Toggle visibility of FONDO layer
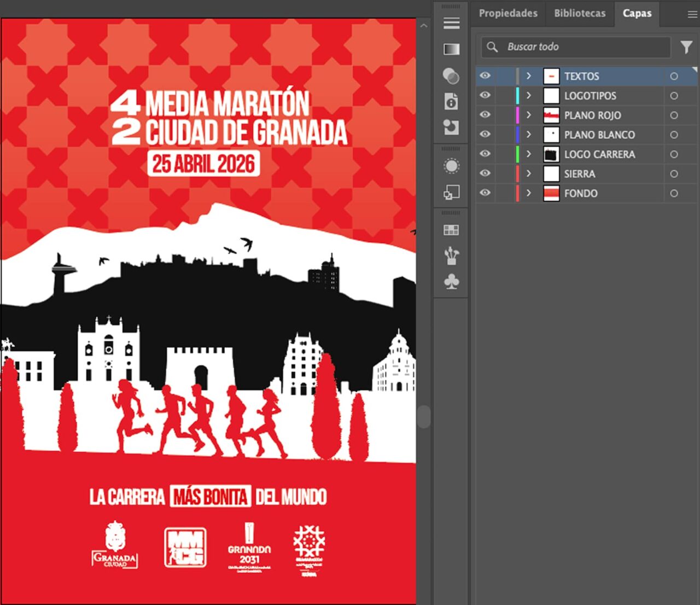This screenshot has height=605, width=700. (x=485, y=193)
